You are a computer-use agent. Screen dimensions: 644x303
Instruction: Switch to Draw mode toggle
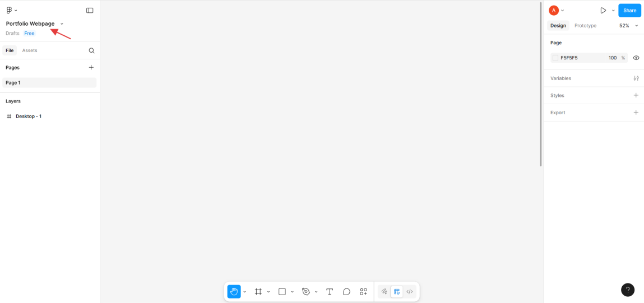(x=384, y=292)
